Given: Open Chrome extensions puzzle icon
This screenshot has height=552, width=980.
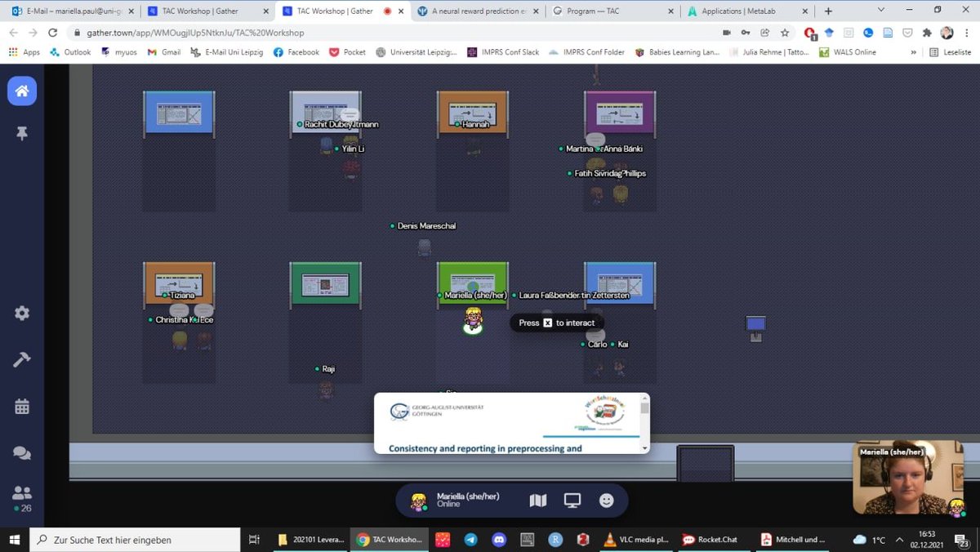Looking at the screenshot, I should pos(927,33).
